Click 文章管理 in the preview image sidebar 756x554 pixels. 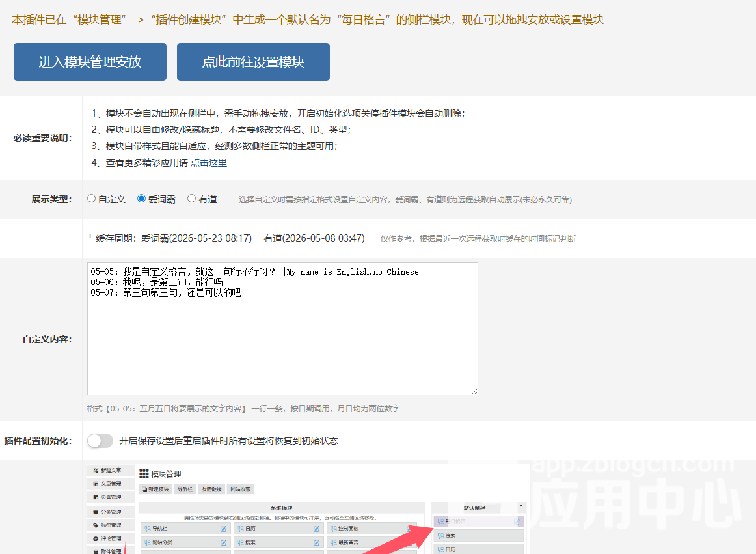click(x=111, y=484)
